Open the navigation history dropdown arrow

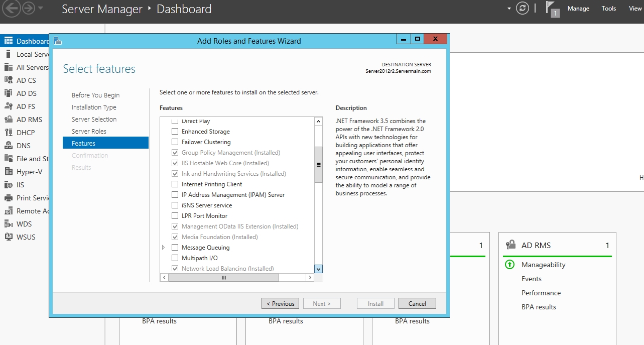point(41,9)
